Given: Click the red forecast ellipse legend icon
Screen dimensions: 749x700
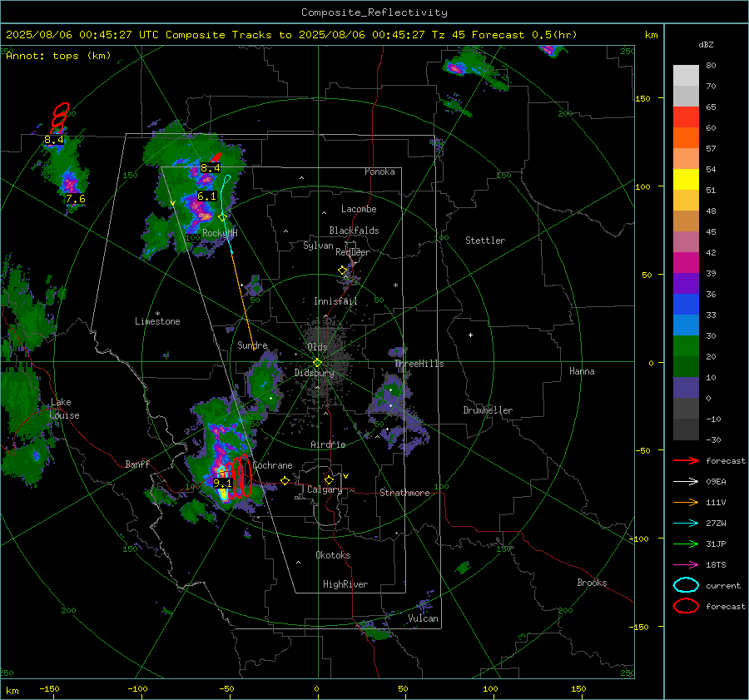Looking at the screenshot, I should (x=686, y=606).
